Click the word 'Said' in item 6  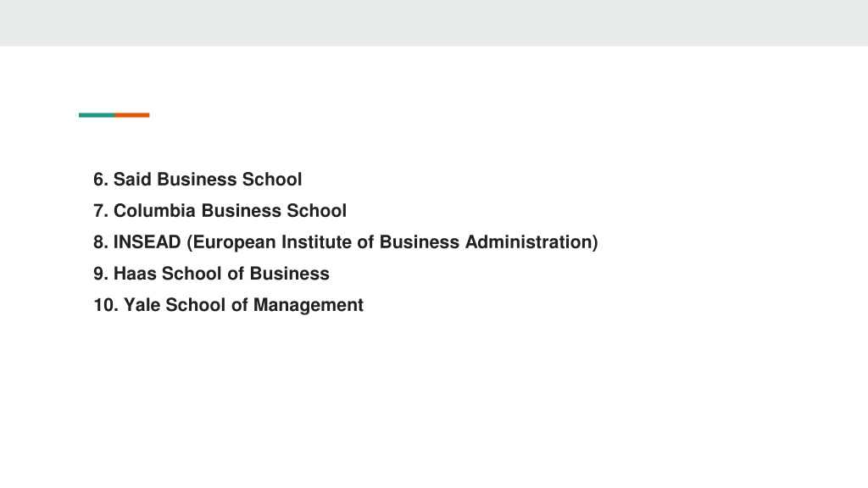133,180
